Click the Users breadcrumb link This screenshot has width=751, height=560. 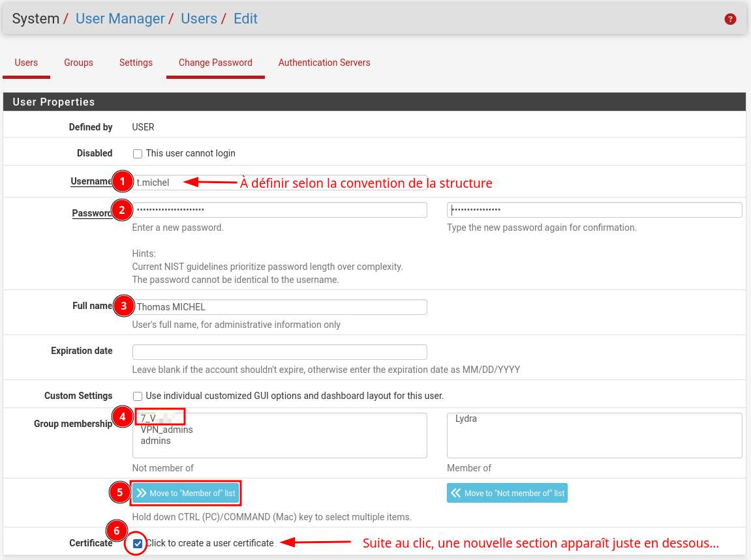pyautogui.click(x=199, y=19)
